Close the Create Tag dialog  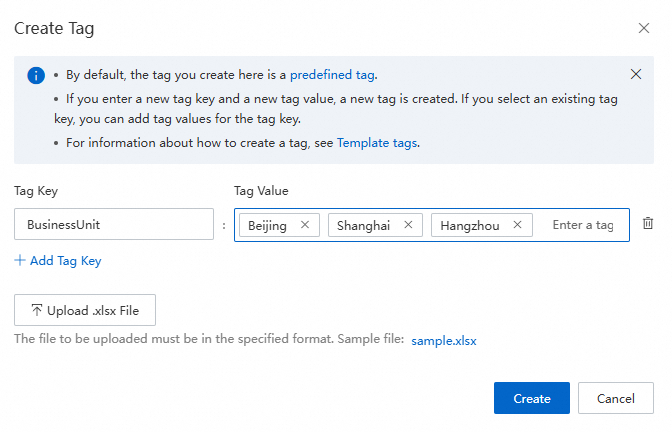pyautogui.click(x=644, y=28)
